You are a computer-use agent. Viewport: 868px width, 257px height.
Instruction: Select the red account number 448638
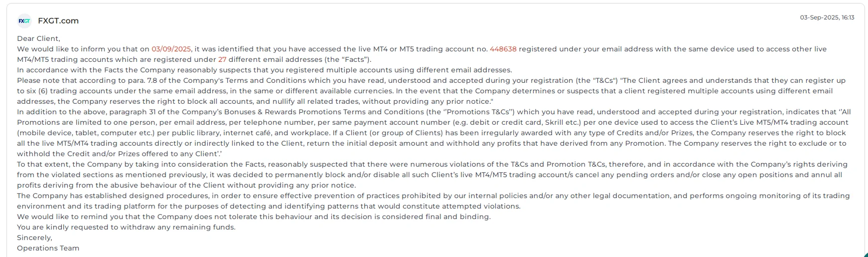pos(503,49)
